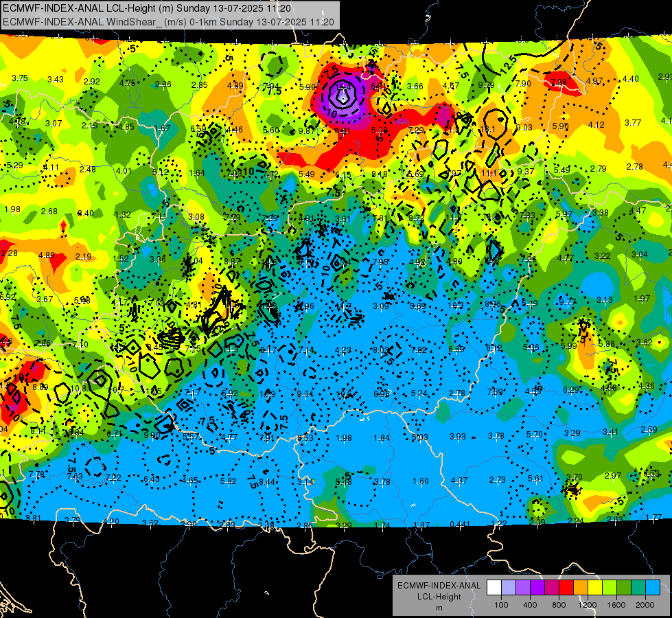This screenshot has height=618, width=672.
Task: Click legend label ECMWF-INDEX-ANAL
Action: tap(439, 586)
